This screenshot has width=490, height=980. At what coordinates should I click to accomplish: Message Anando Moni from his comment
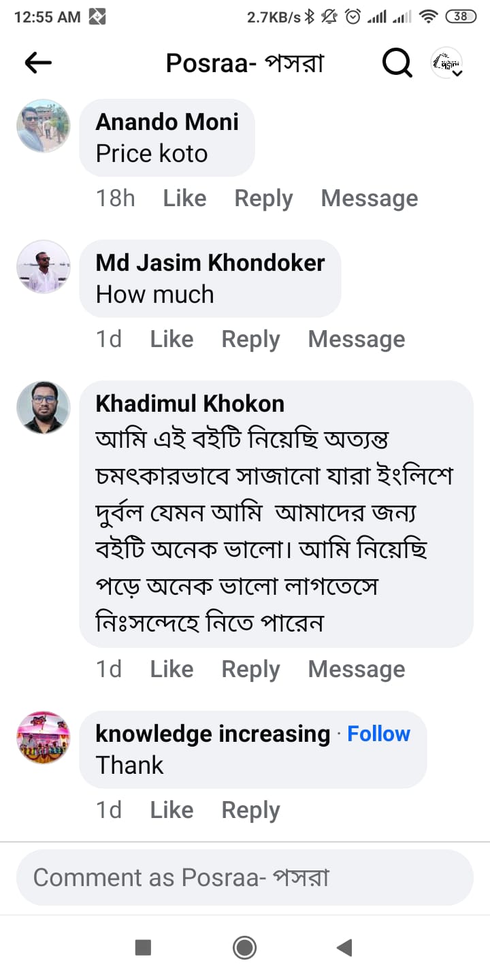coord(370,198)
